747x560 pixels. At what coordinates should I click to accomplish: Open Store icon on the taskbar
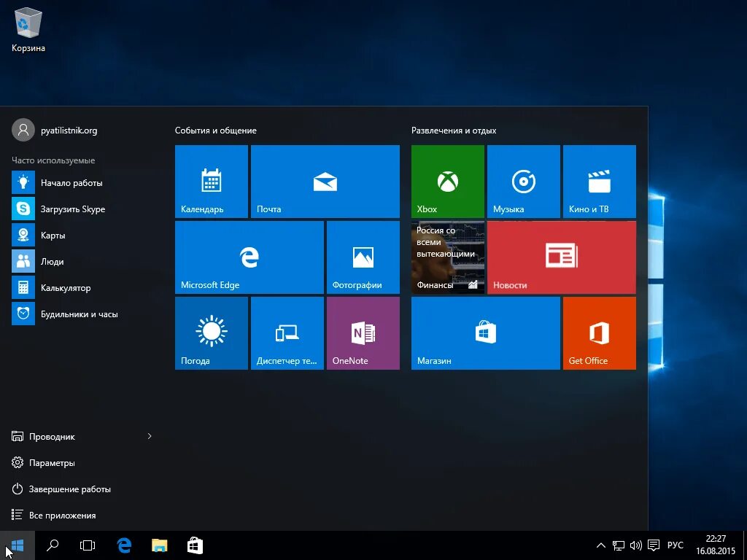195,545
